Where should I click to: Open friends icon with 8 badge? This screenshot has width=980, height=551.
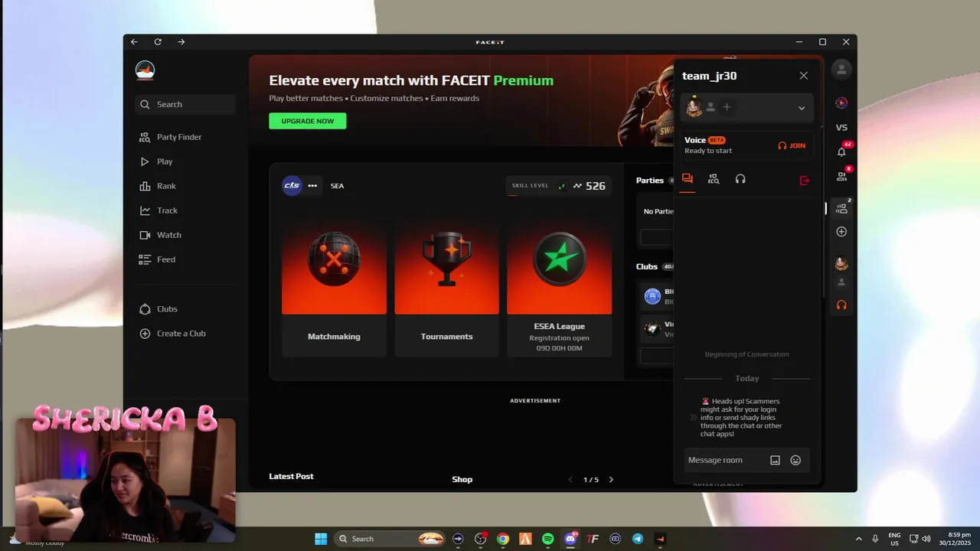[841, 176]
